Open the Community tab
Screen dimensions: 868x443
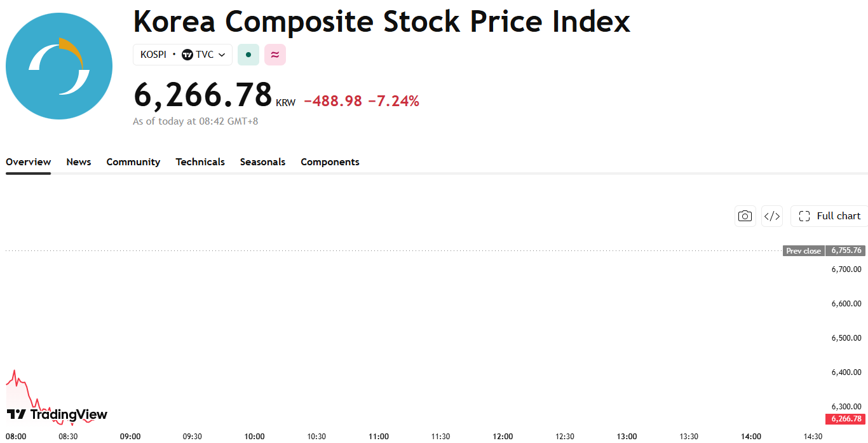point(133,162)
